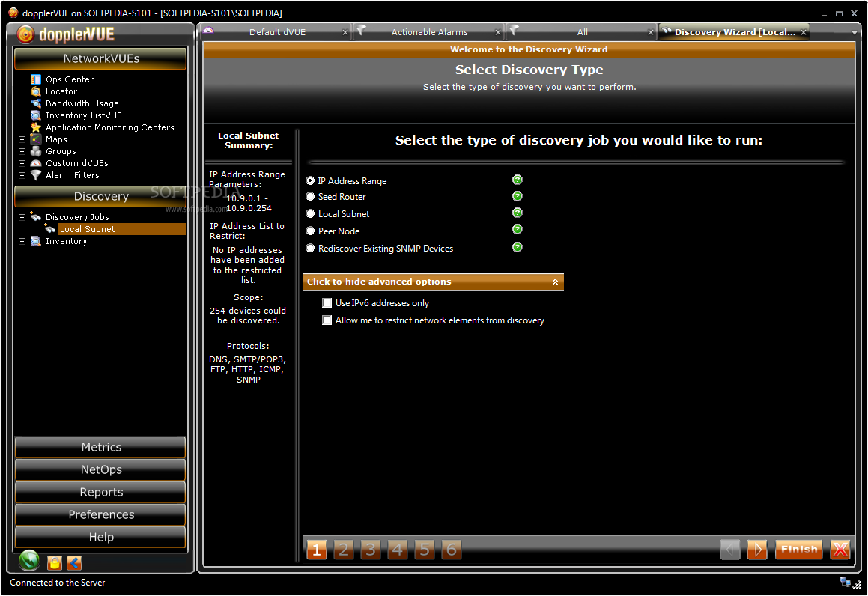
Task: Click the Finish button
Action: pos(799,550)
